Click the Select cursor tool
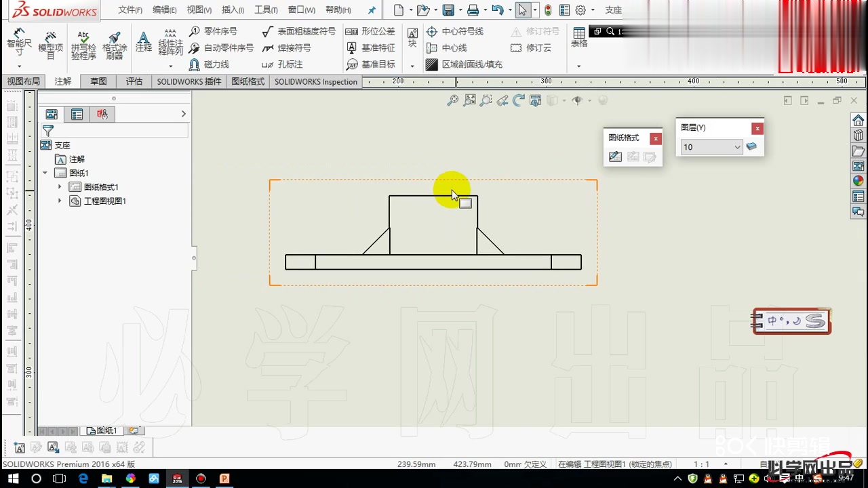Screen dimensions: 868x488 coord(522,10)
